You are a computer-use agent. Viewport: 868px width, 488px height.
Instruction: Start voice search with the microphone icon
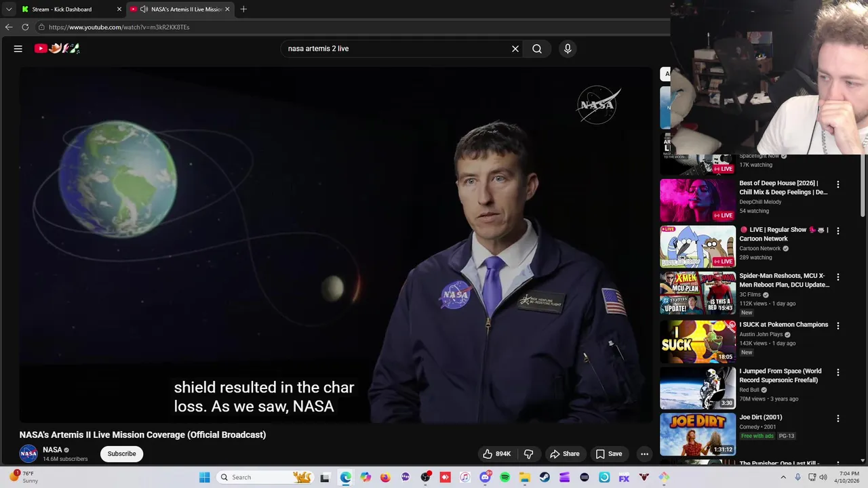coord(568,49)
